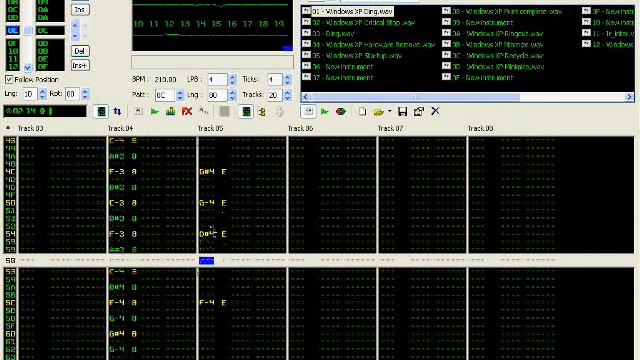The width and height of the screenshot is (640, 360).
Task: Select the Track 05 header
Action: click(210, 128)
